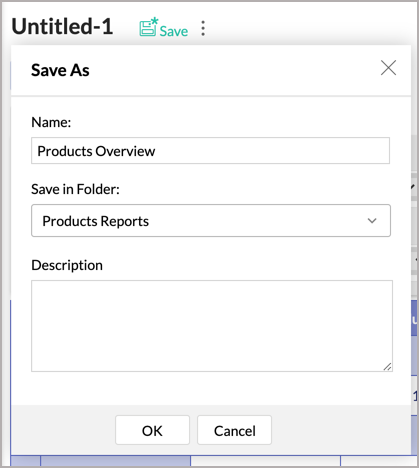Click the empty footer area beside the OK button
This screenshot has height=468, width=419.
[x=63, y=430]
